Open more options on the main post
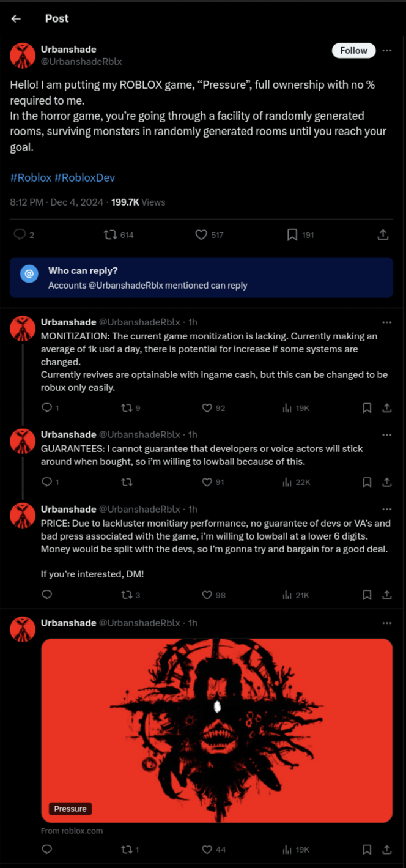 click(x=386, y=51)
